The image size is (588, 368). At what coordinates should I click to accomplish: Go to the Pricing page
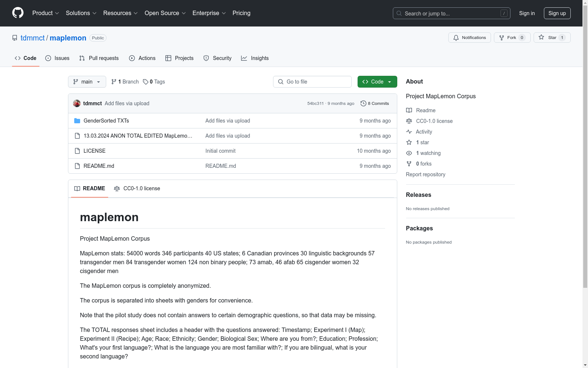pyautogui.click(x=241, y=13)
